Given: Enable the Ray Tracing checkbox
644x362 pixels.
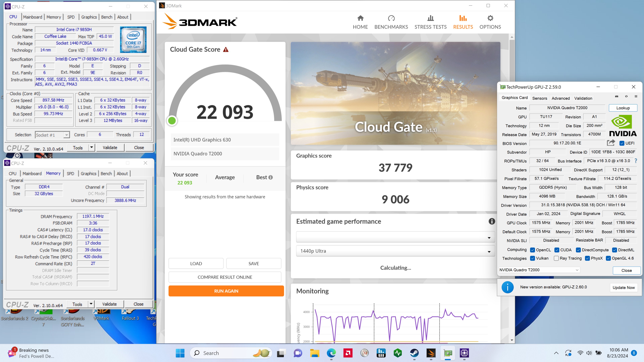Looking at the screenshot, I should coord(556,258).
